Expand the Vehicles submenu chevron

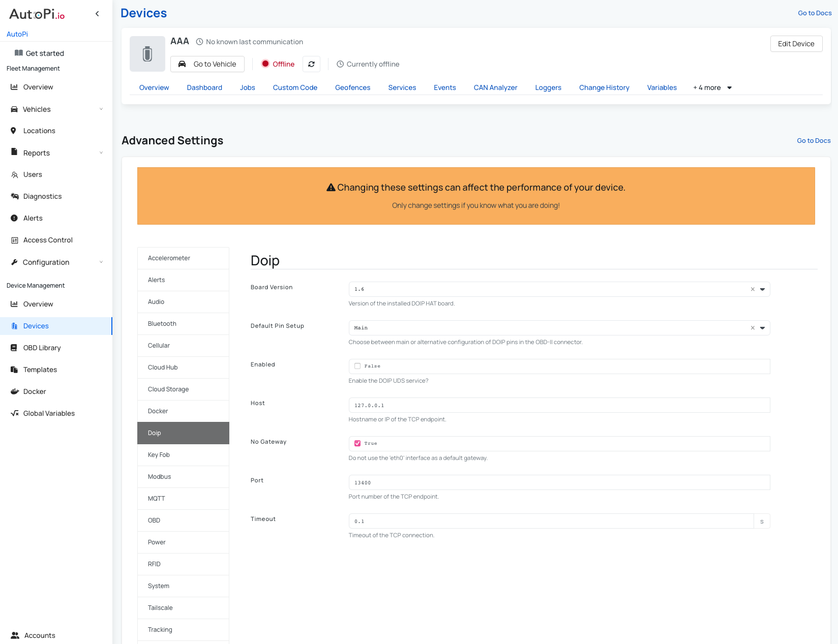coord(101,109)
